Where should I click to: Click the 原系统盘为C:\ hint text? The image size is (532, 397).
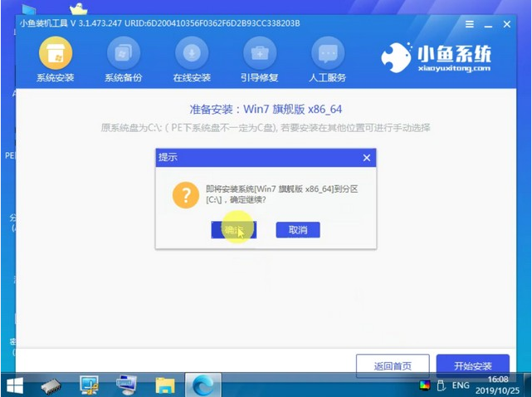click(x=266, y=128)
